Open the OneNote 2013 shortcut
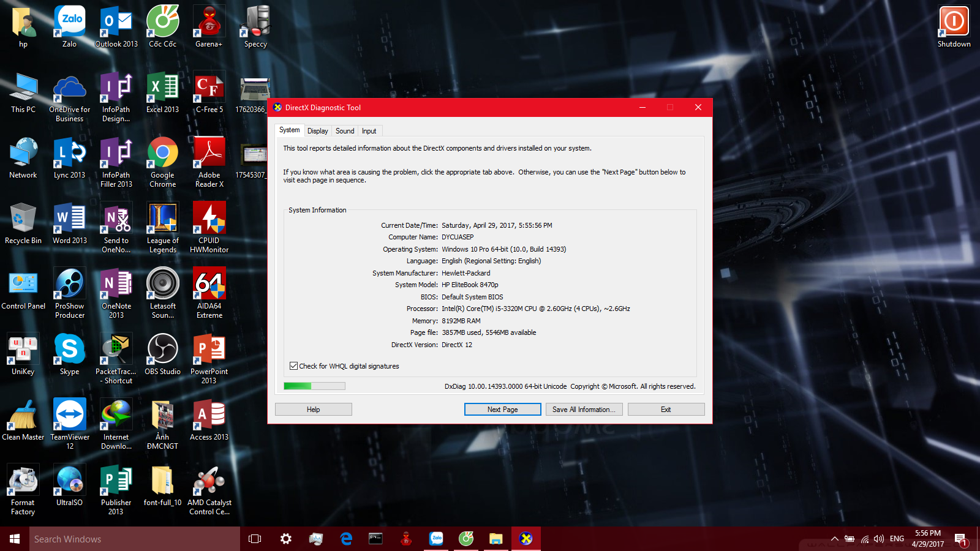This screenshot has width=980, height=551. [x=116, y=293]
